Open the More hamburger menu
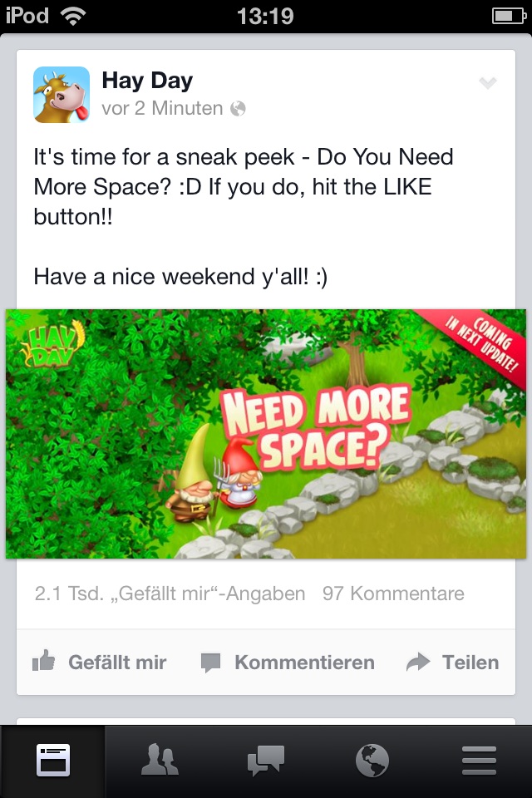Screen dimensions: 532x798 click(479, 761)
